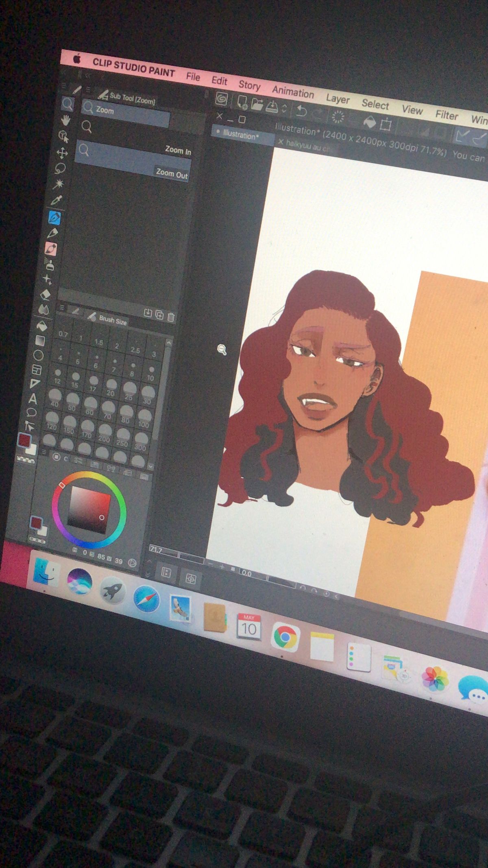The width and height of the screenshot is (488, 868).
Task: Click the Save icon in command bar
Action: (x=272, y=106)
